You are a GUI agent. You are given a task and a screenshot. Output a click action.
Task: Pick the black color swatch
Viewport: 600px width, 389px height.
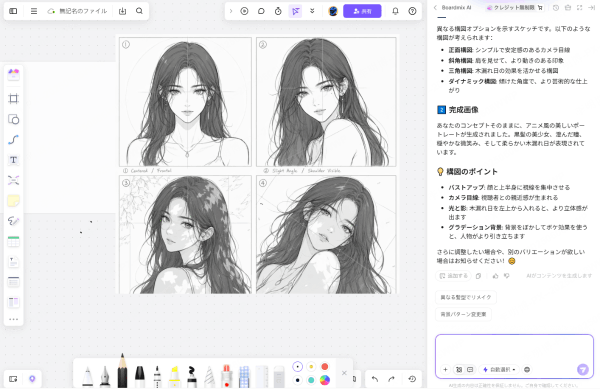pyautogui.click(x=297, y=380)
